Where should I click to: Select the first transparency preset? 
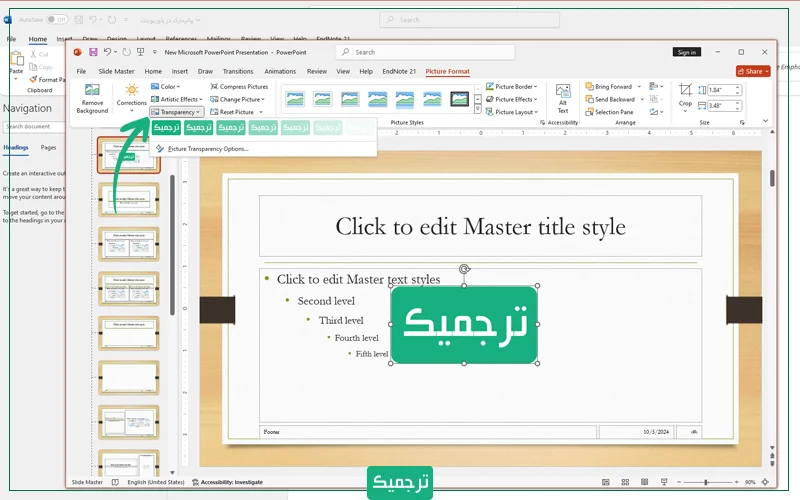click(x=166, y=128)
